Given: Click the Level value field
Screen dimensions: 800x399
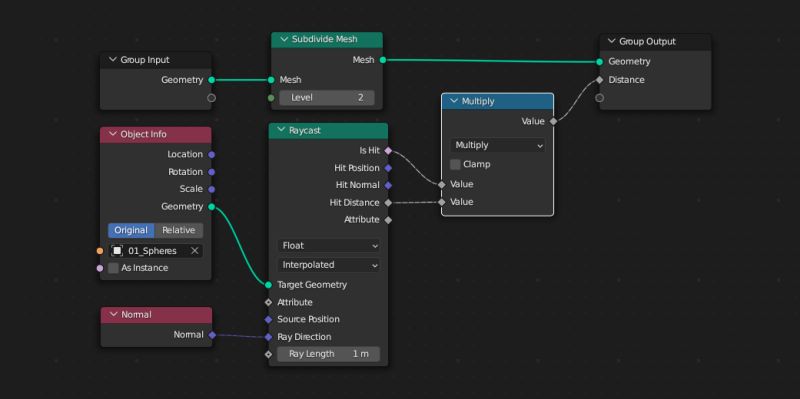Looking at the screenshot, I should coord(327,97).
